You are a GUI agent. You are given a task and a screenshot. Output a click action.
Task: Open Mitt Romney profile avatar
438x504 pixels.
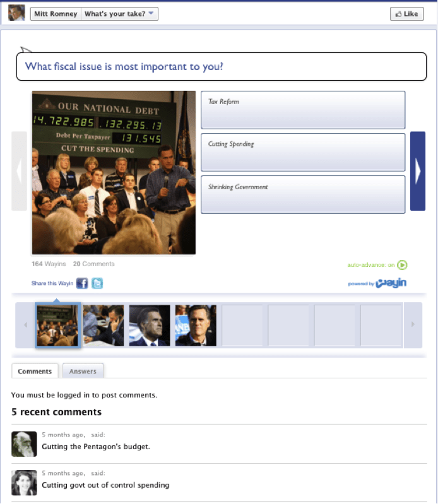pos(16,13)
